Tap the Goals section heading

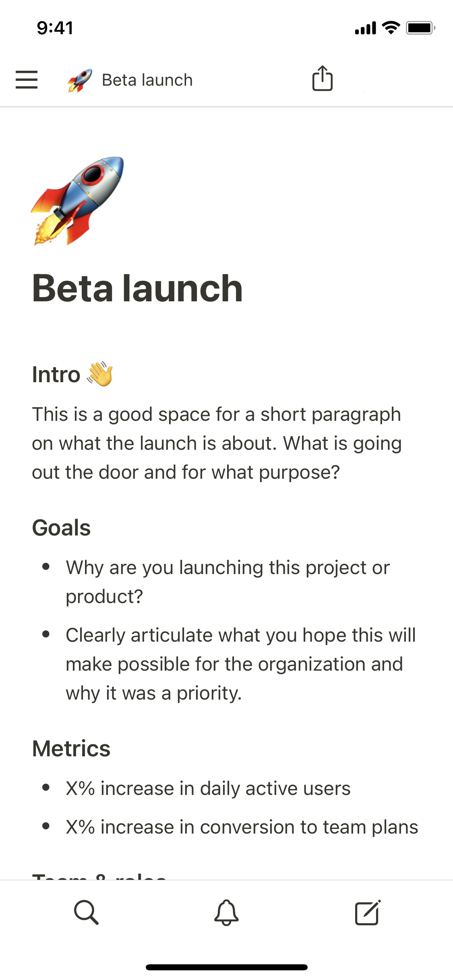click(x=61, y=527)
